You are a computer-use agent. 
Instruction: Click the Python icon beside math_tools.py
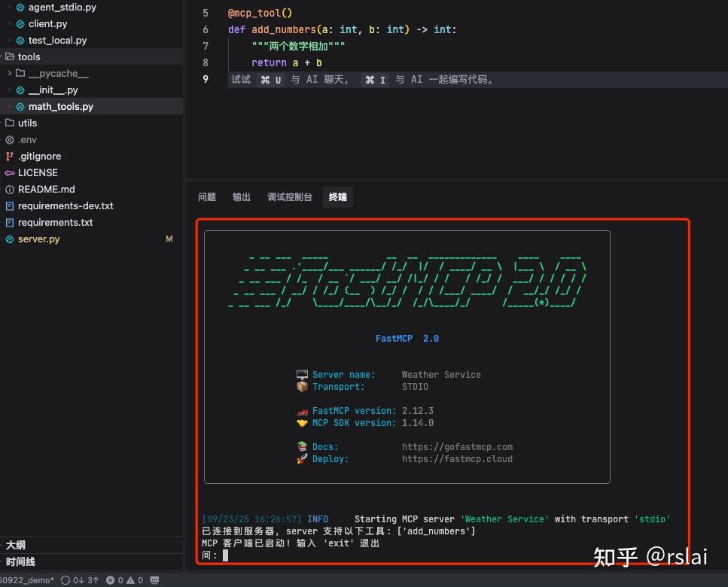[20, 107]
